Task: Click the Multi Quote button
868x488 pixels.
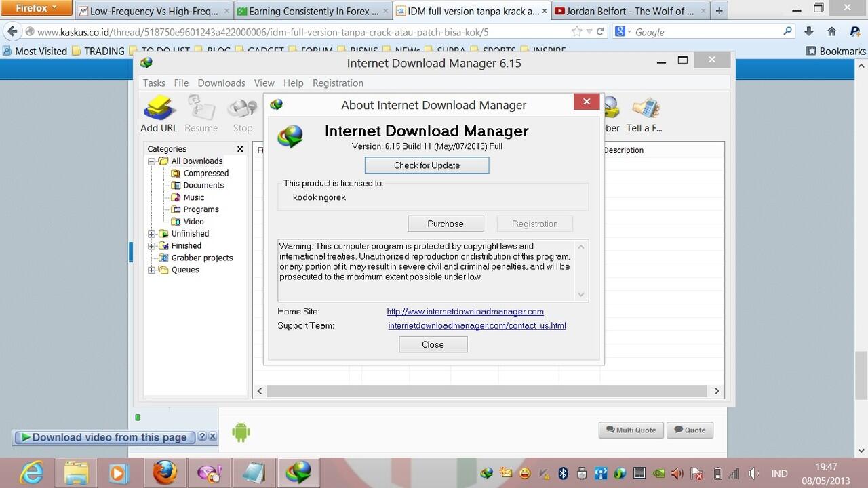Action: point(631,430)
